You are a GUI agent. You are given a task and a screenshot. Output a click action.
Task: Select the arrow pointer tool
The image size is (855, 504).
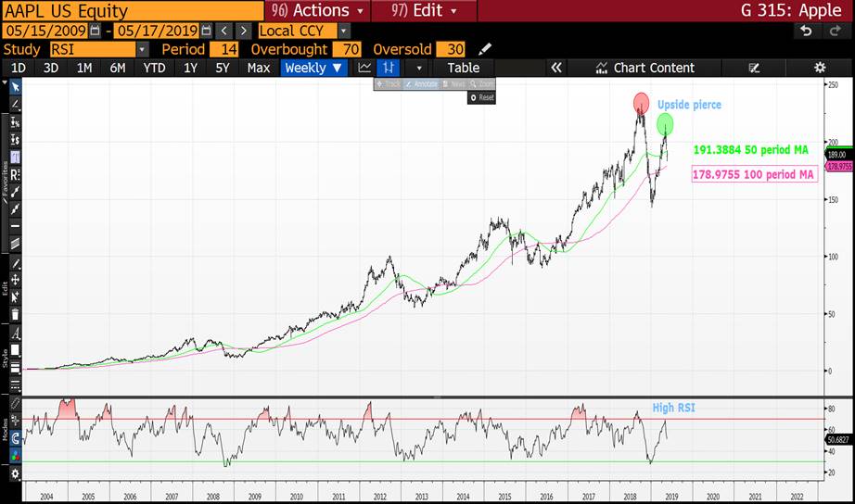pos(15,87)
